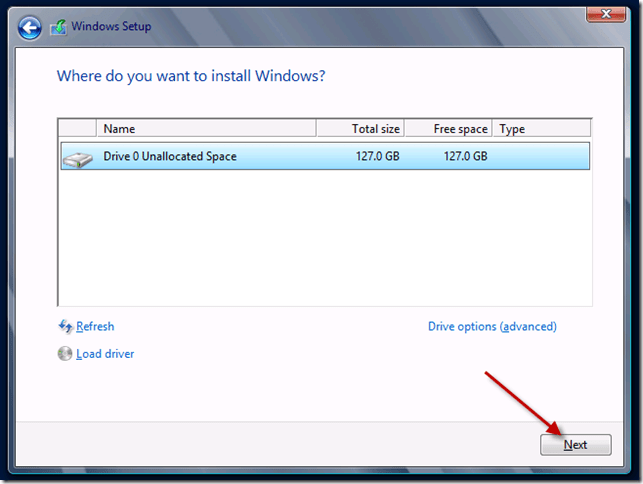Screen dimensions: 643x484
Task: Close the Windows Setup window
Action: pyautogui.click(x=600, y=15)
